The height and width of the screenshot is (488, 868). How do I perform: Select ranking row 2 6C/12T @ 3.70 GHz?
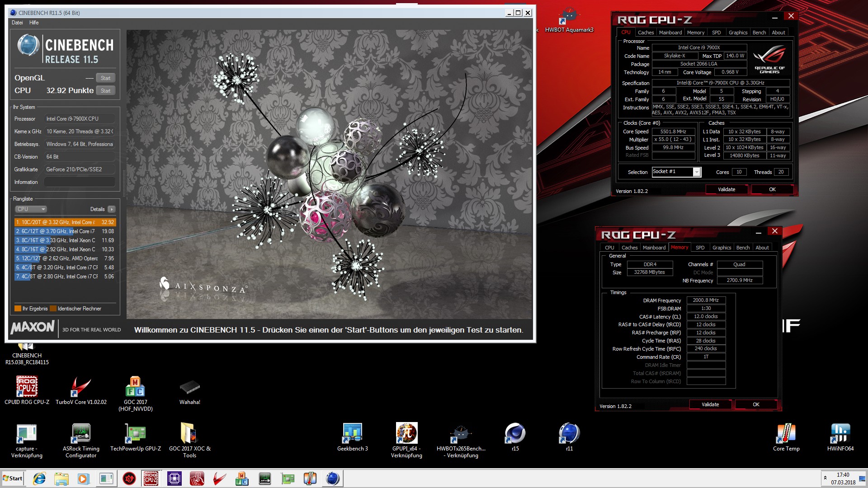(65, 231)
